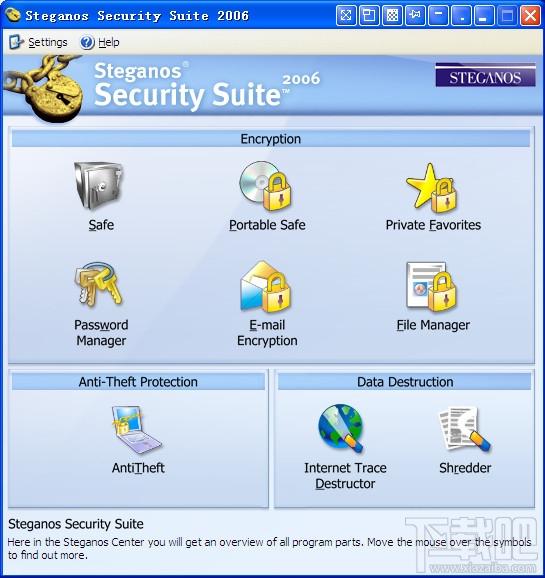
Task: Open the Help menu
Action: (x=100, y=42)
